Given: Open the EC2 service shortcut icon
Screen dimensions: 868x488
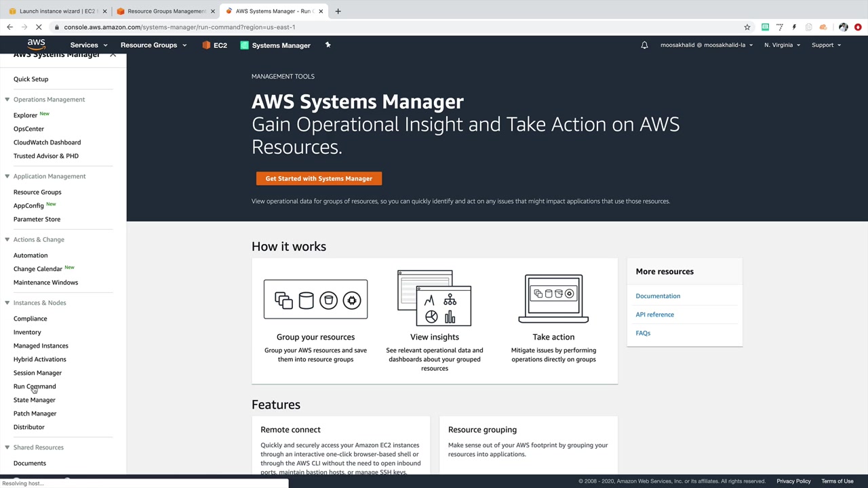Looking at the screenshot, I should click(x=207, y=45).
